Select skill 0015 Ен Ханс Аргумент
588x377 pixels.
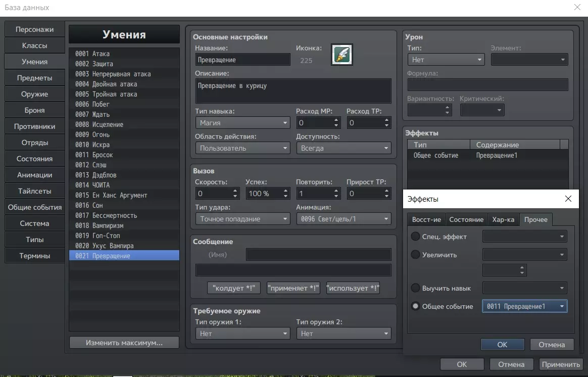124,195
